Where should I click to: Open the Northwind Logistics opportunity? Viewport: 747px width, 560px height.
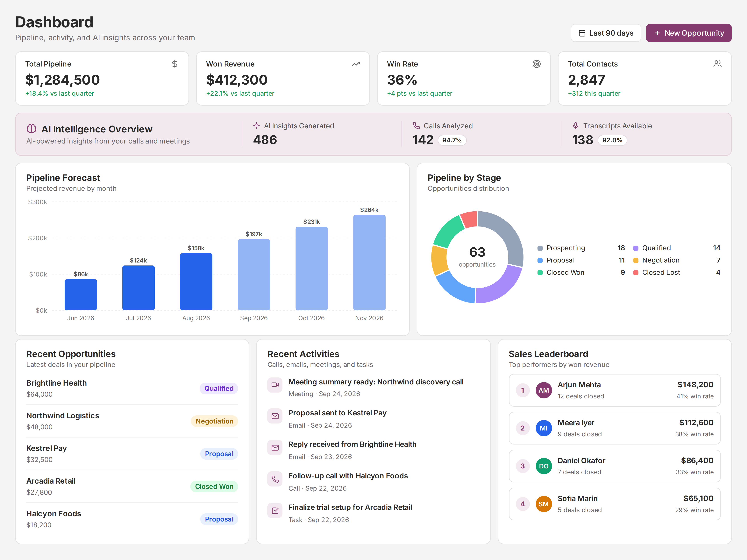tap(132, 421)
